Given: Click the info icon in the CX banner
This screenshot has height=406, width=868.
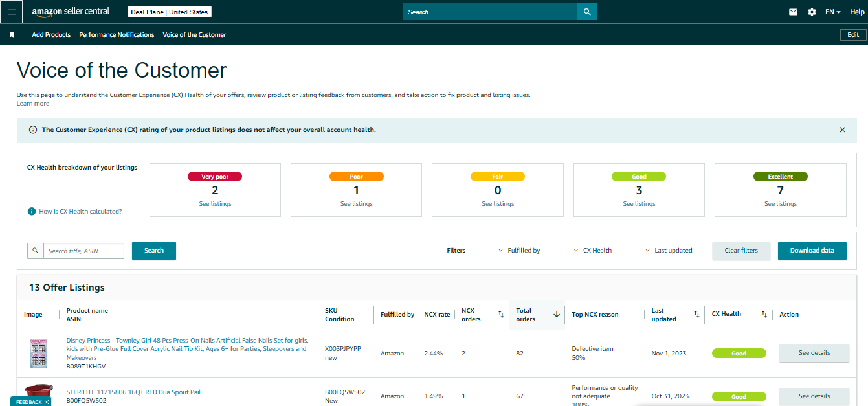Looking at the screenshot, I should point(33,130).
